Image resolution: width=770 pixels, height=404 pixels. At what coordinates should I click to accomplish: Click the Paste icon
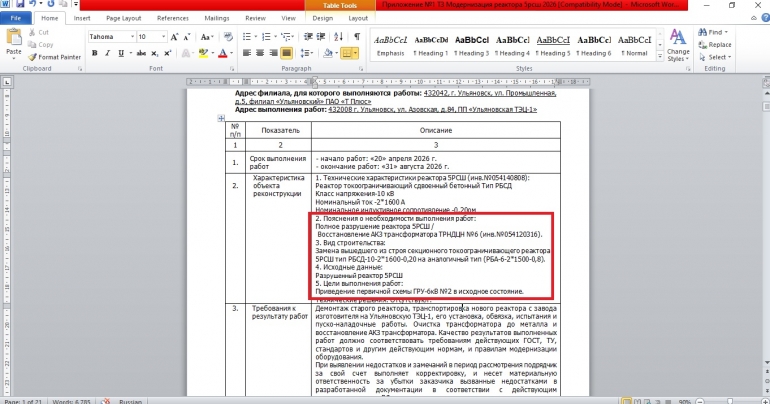point(14,40)
